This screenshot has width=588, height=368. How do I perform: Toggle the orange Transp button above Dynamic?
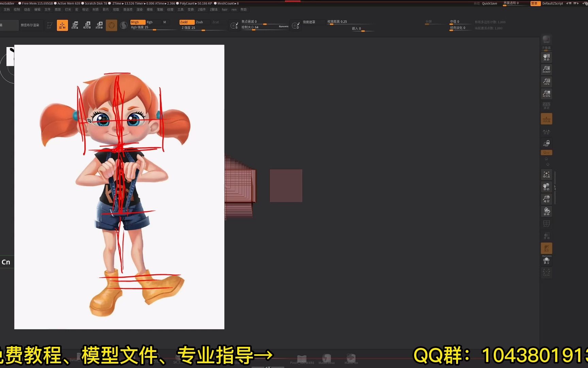(x=546, y=248)
